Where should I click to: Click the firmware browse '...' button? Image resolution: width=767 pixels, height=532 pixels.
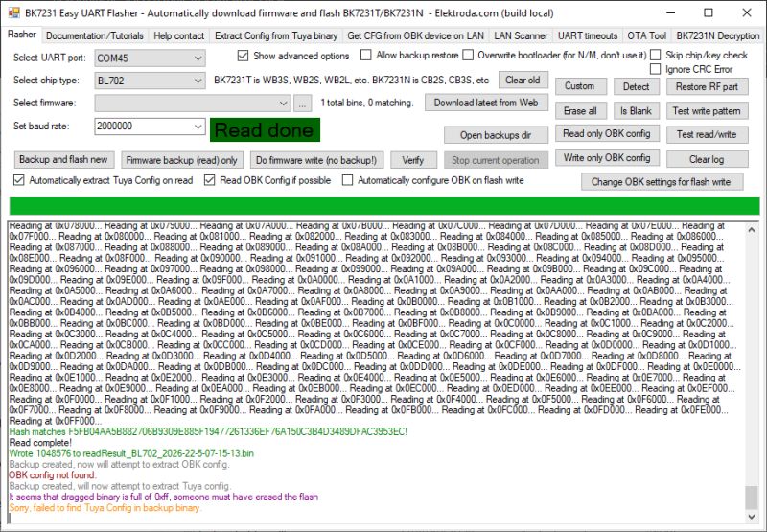tap(302, 104)
